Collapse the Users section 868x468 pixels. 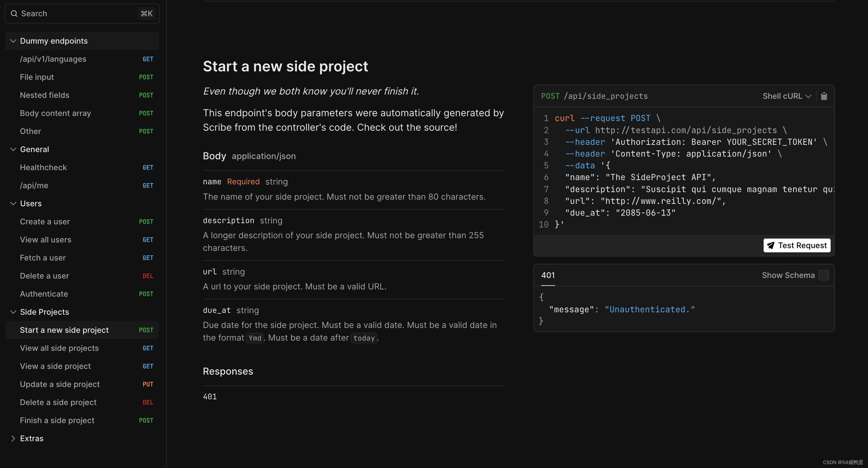pos(13,204)
